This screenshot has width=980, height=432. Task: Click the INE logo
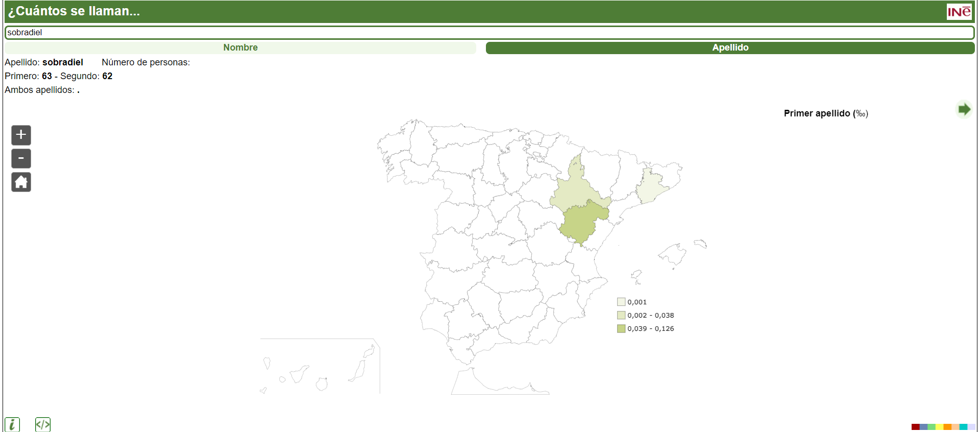pyautogui.click(x=959, y=12)
